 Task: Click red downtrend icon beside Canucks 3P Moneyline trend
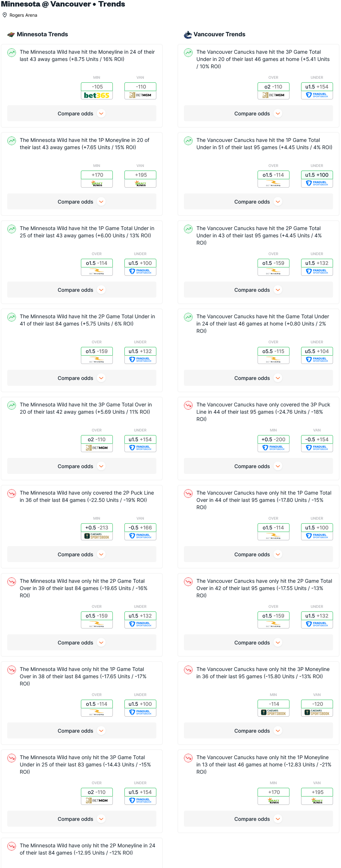(x=188, y=670)
